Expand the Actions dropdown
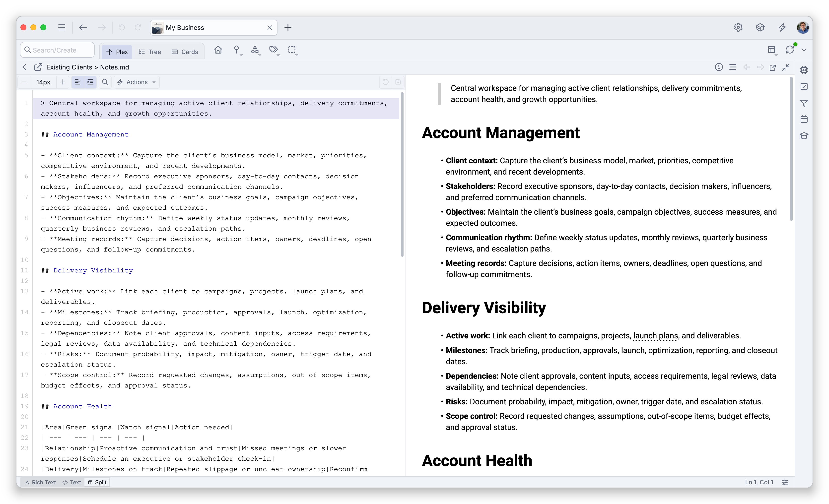 [x=137, y=82]
